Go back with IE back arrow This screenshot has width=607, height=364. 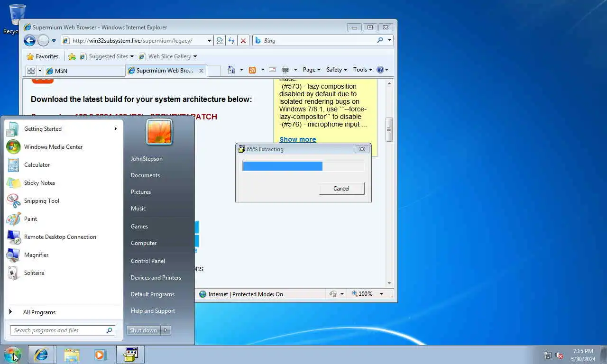29,41
